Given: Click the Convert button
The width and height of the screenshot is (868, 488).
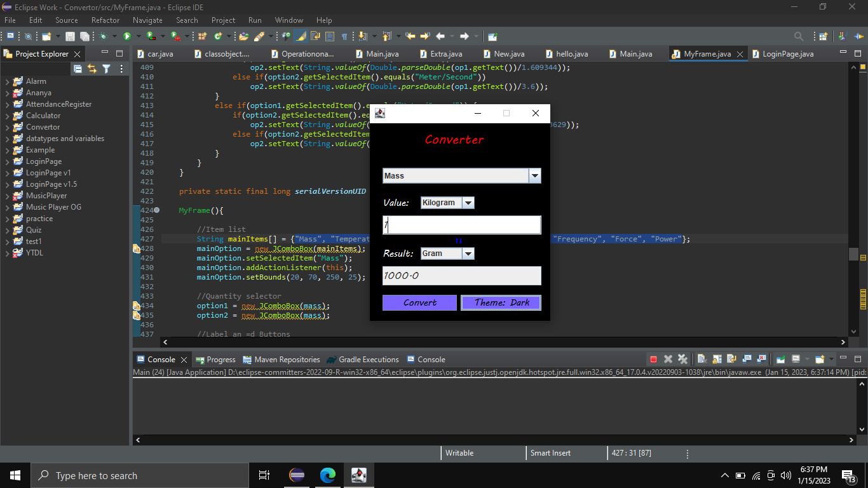Looking at the screenshot, I should coord(419,302).
